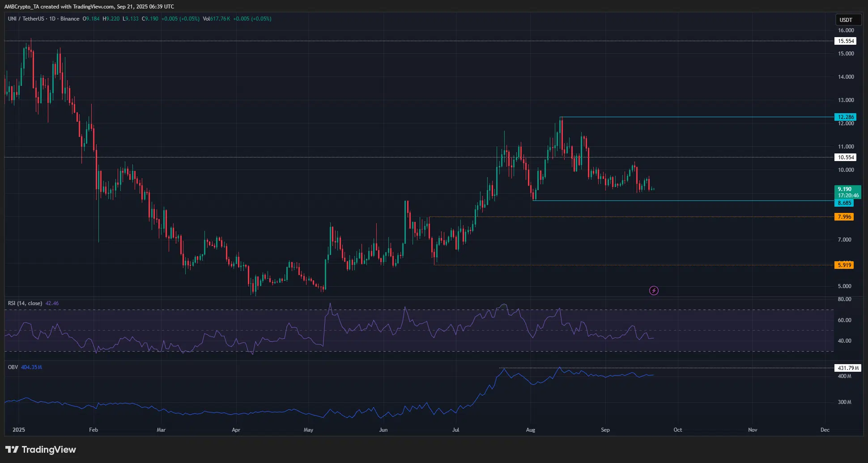Open the USDT currency selector
This screenshot has height=463, width=868.
click(x=846, y=20)
